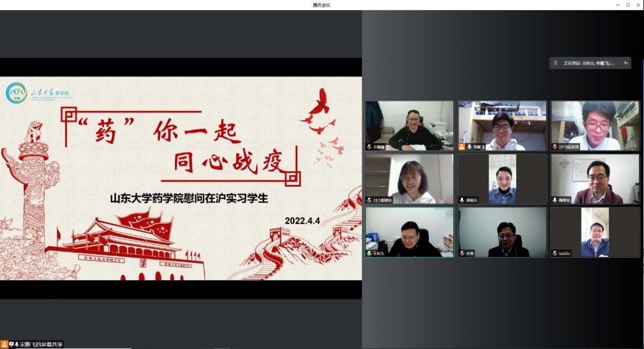Click the muted mic icon on the 2018级 participant tile

coord(555,147)
